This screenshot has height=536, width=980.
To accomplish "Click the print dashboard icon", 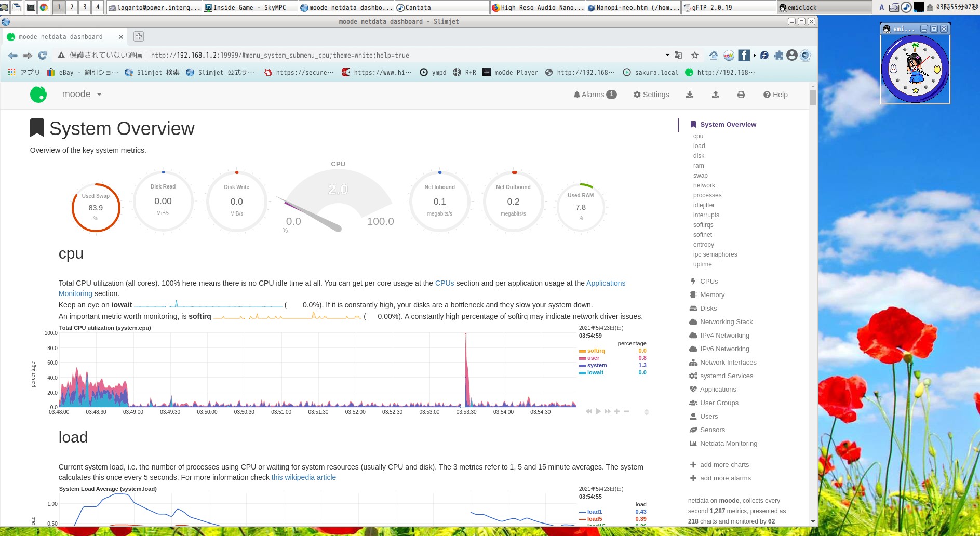I will [741, 95].
